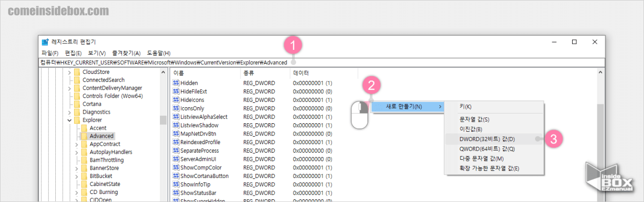Open the 새로 만들기(N) submenu
Image resolution: width=644 pixels, height=202 pixels.
pyautogui.click(x=408, y=107)
